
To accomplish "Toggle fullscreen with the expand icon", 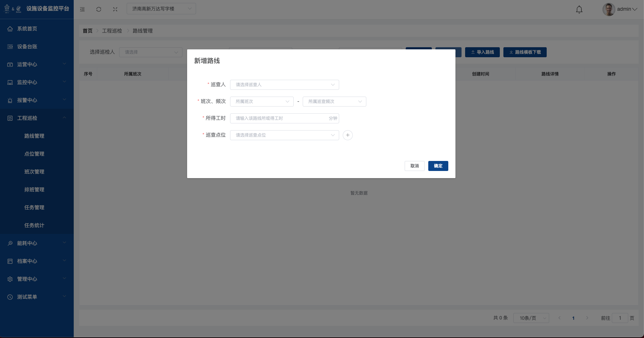I will 115,9.
